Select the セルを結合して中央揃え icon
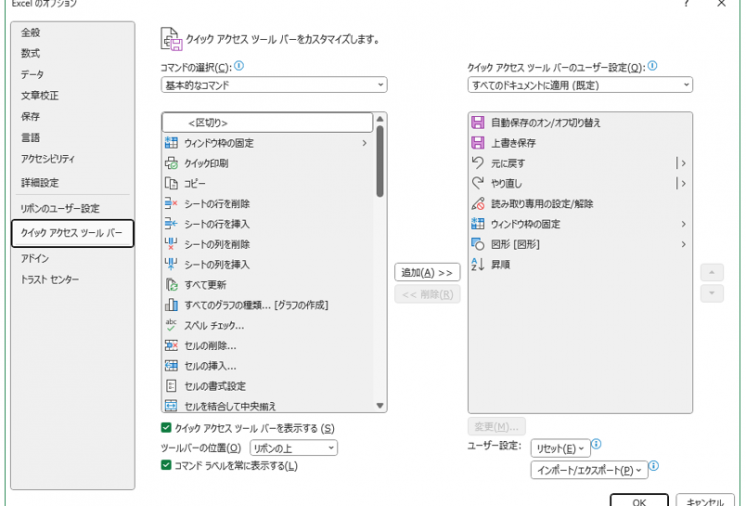The width and height of the screenshot is (746, 506). coord(171,406)
